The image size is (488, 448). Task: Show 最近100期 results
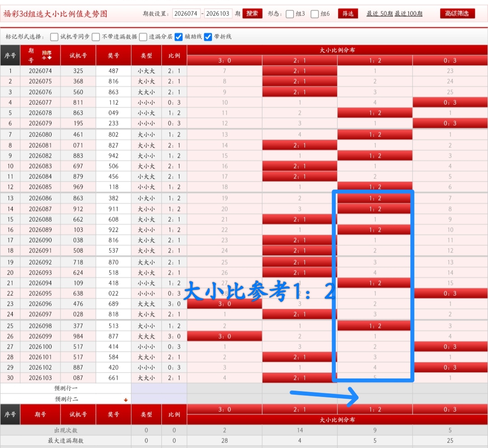click(408, 14)
